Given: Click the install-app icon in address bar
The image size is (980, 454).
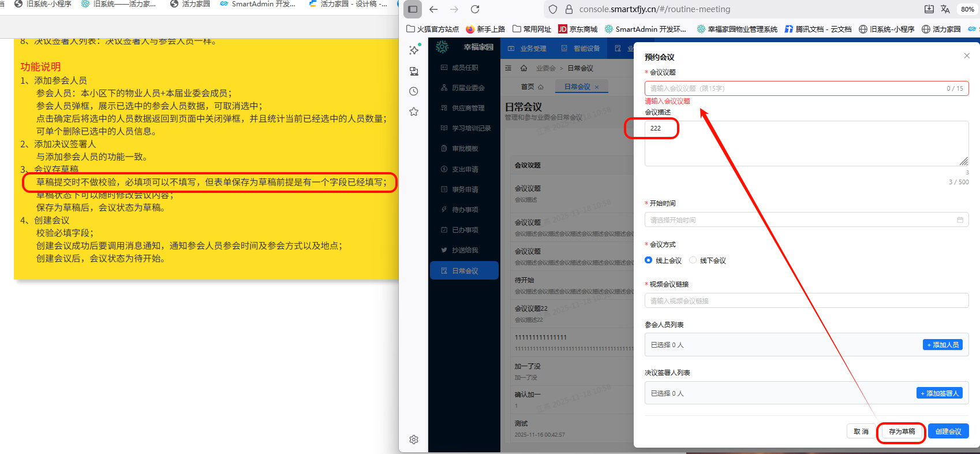Looking at the screenshot, I should point(929,9).
